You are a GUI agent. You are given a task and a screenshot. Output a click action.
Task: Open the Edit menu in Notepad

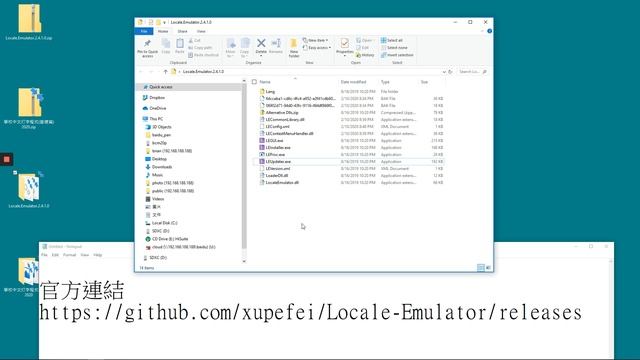coord(55,255)
